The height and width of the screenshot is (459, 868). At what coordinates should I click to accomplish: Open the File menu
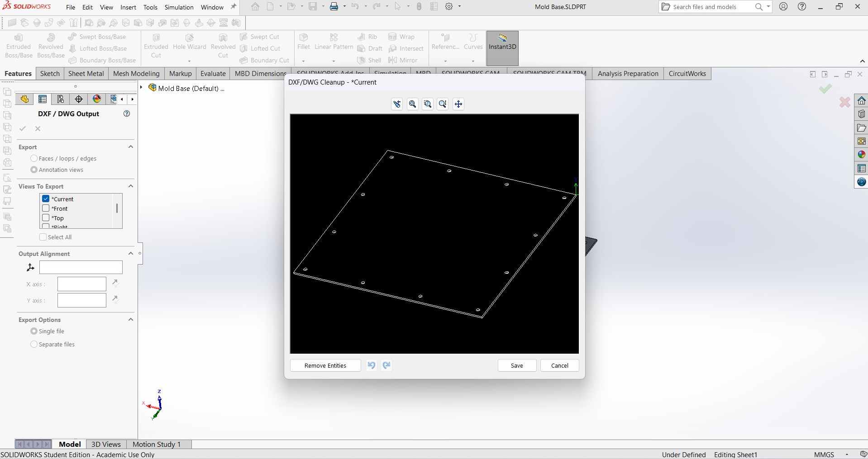[x=71, y=7]
